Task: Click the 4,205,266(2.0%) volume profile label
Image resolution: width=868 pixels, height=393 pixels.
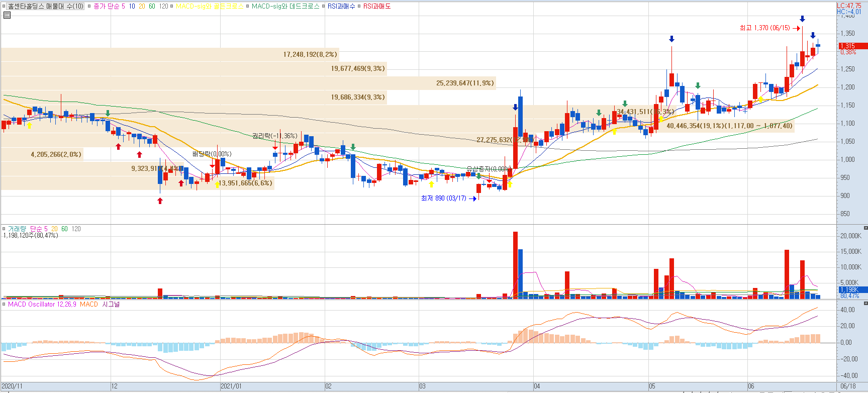Action: coord(56,154)
